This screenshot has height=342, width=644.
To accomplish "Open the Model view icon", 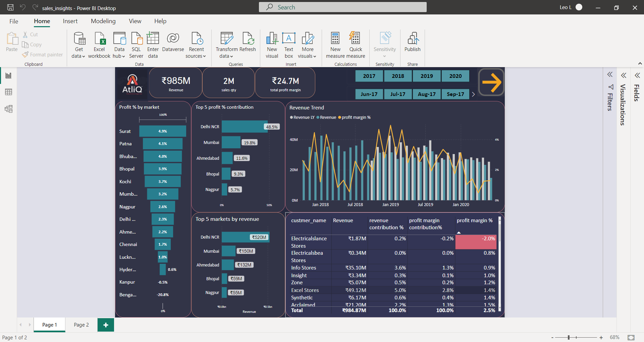I will coord(8,109).
